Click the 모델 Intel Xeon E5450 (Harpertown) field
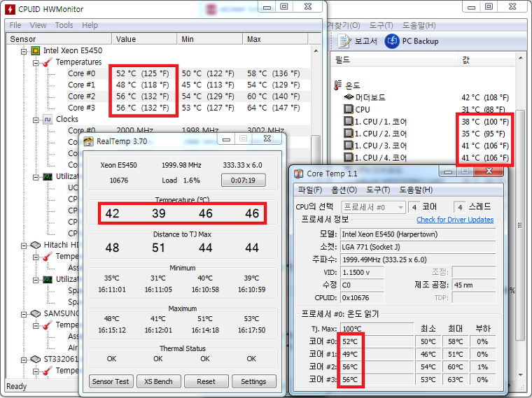 [418, 234]
